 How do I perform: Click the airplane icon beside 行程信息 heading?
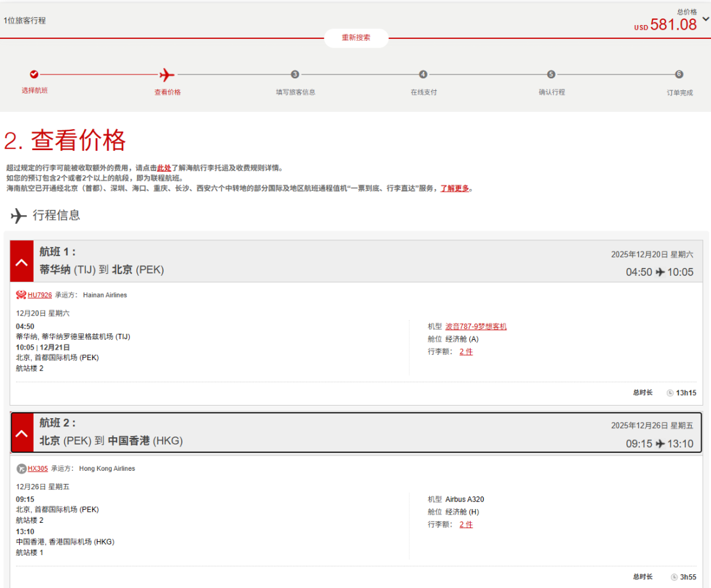pyautogui.click(x=19, y=215)
